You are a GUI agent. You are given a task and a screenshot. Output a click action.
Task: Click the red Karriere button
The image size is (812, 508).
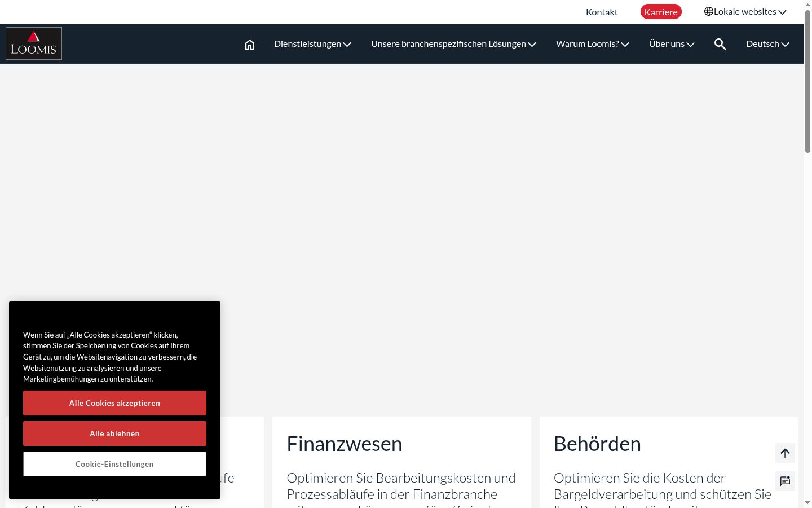661,12
